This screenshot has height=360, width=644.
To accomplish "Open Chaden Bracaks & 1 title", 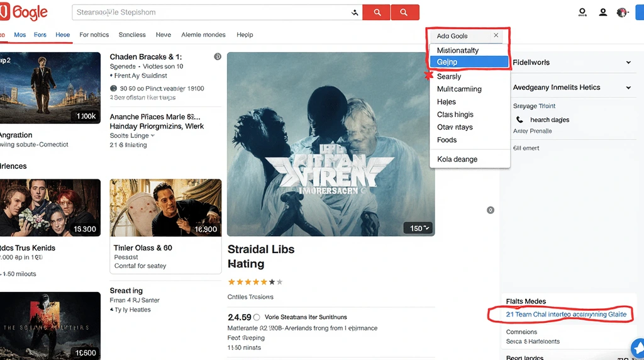I will coord(146,57).
